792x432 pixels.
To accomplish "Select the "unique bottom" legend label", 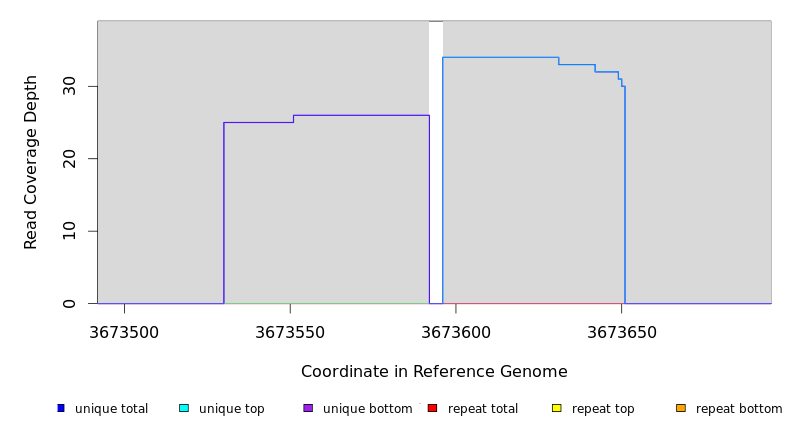I will (367, 409).
